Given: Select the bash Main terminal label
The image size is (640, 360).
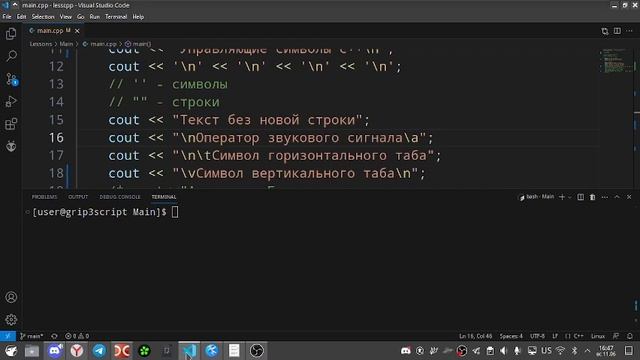Looking at the screenshot, I should [x=536, y=197].
